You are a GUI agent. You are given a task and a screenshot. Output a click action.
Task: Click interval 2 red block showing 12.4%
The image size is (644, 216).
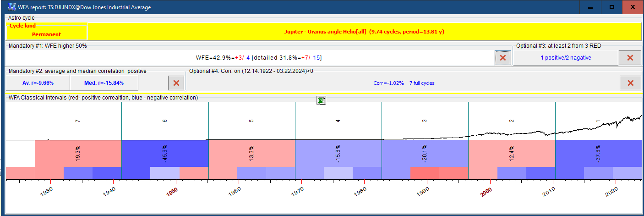coord(512,153)
